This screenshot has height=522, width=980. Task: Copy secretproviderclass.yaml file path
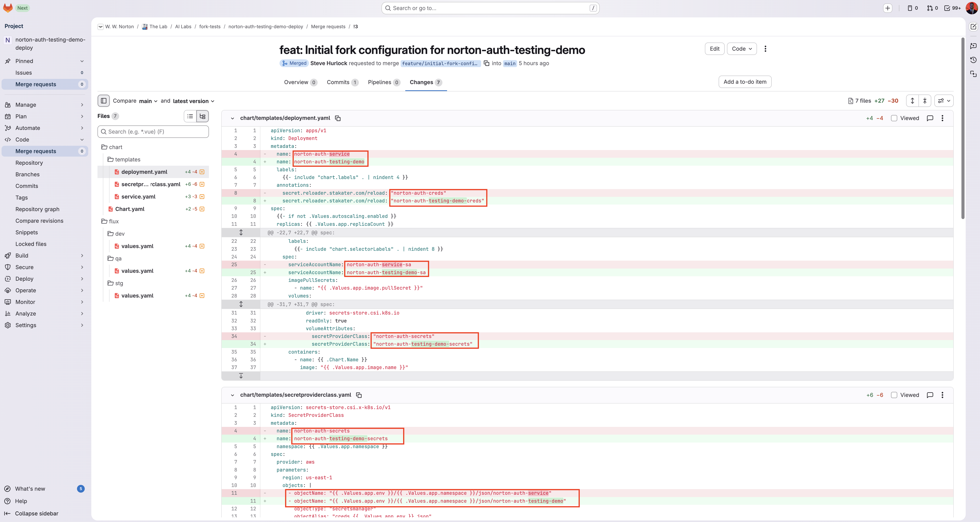[x=358, y=395]
